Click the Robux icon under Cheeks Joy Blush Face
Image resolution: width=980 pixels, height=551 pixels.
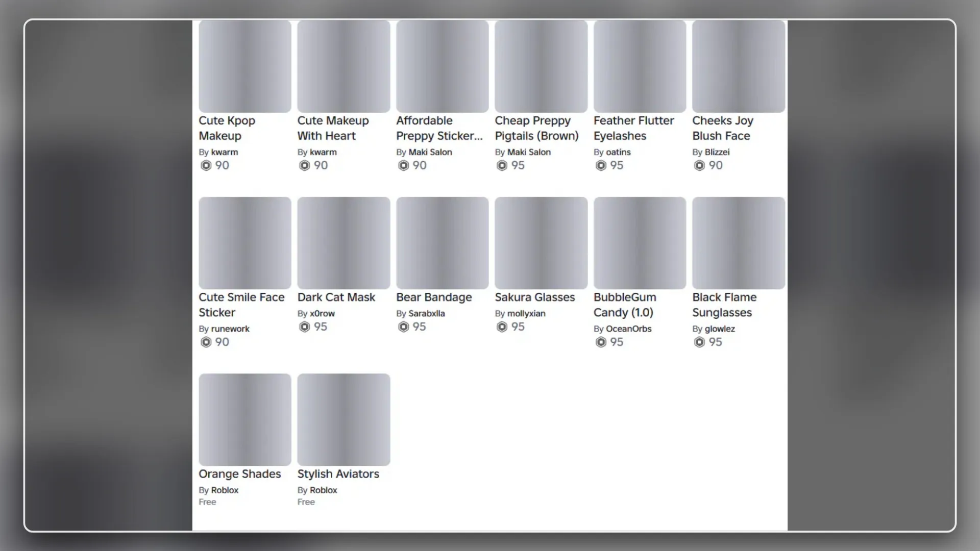(x=699, y=165)
